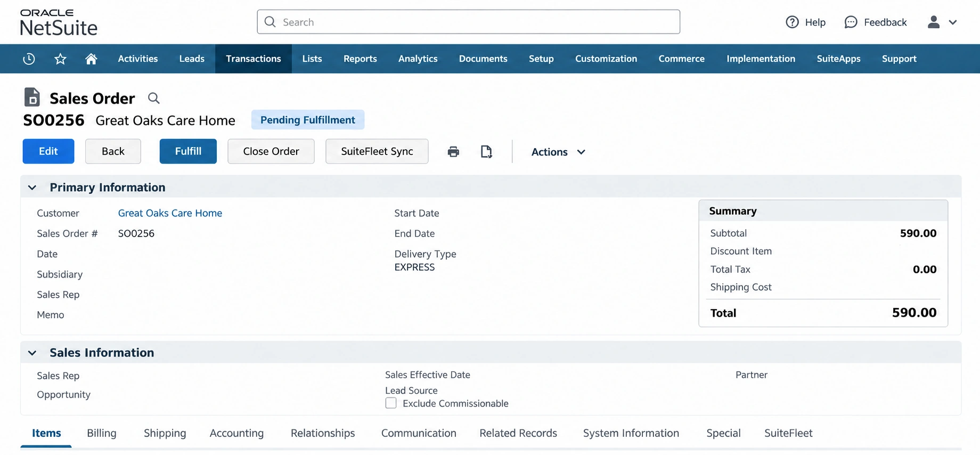Open the user profile icon
The image size is (980, 455).
click(x=933, y=22)
